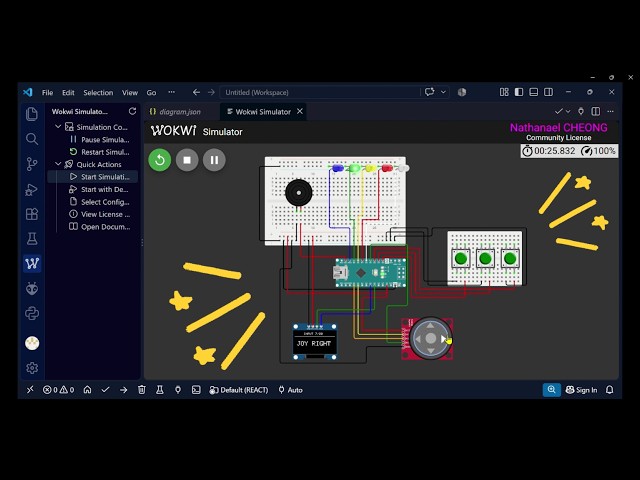The image size is (640, 480).
Task: Open the File menu
Action: coord(47,93)
